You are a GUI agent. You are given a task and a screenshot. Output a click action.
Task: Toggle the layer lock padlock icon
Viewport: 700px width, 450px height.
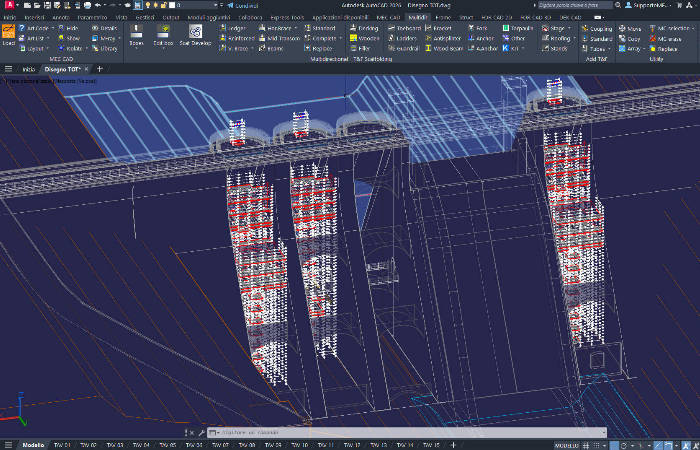coord(164,5)
